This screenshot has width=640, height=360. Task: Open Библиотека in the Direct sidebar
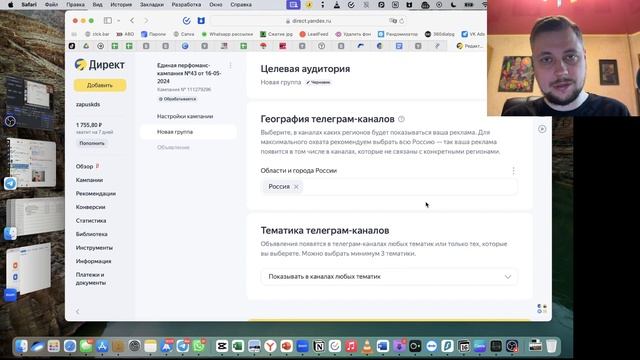tap(92, 234)
